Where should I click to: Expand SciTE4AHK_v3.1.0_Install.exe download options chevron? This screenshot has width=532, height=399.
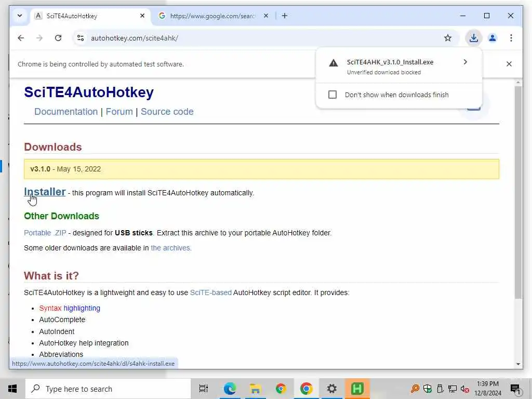pos(465,62)
